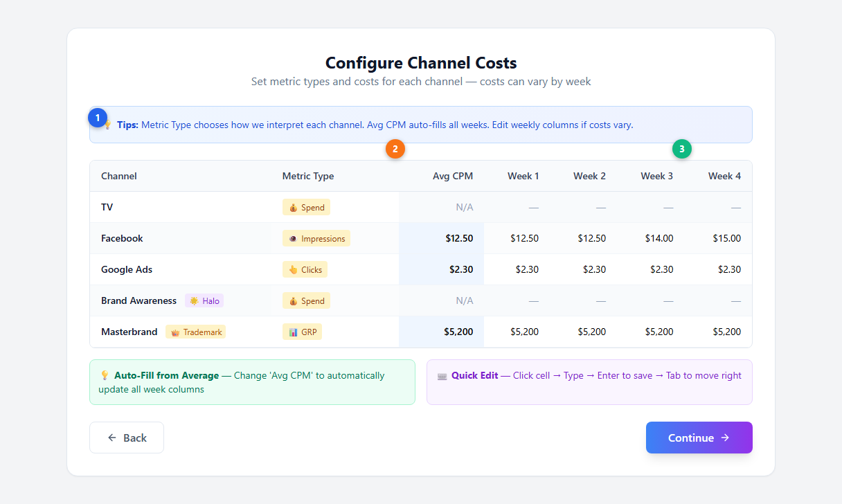Screen dimensions: 842x504
Task: Select Google Ads Week 2 cost cell
Action: 584,269
